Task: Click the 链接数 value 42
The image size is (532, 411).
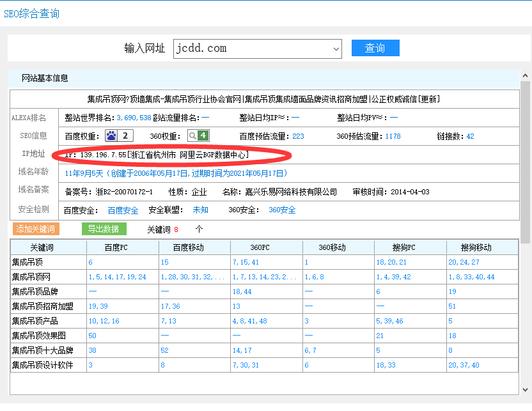Action: click(x=470, y=136)
